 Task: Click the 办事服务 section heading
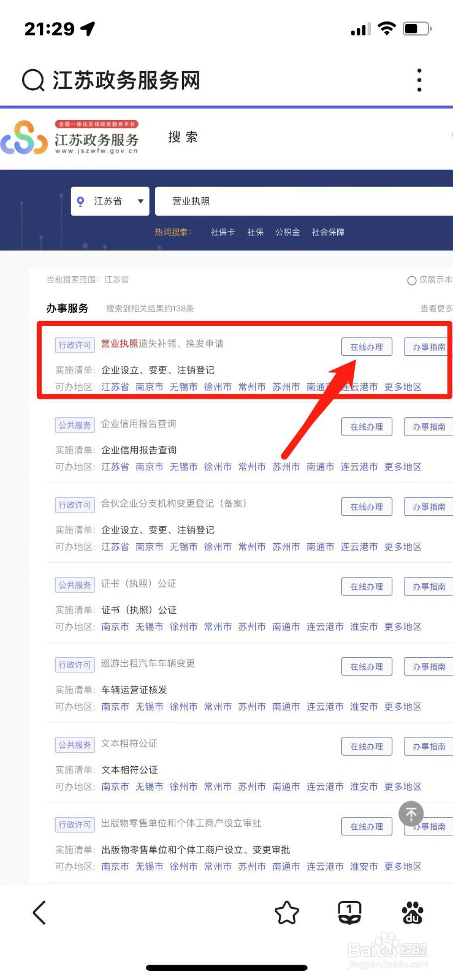tap(67, 308)
